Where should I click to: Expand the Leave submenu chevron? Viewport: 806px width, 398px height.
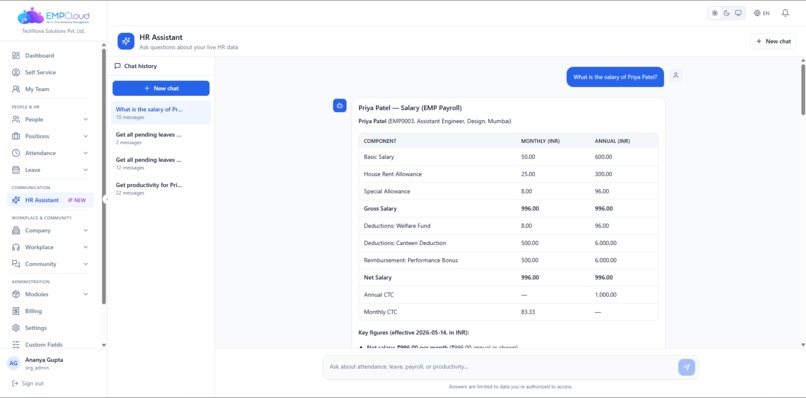(x=85, y=170)
